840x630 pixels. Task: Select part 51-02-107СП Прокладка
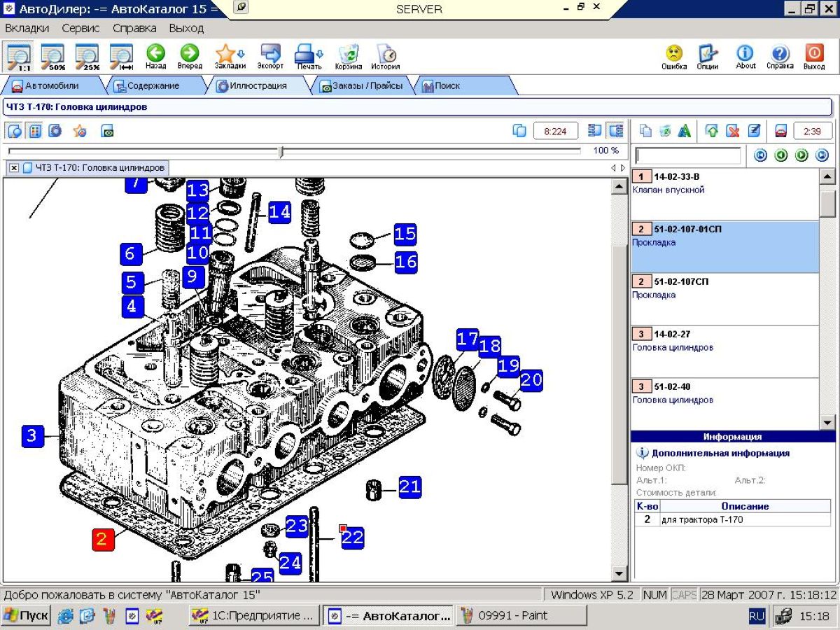(724, 299)
